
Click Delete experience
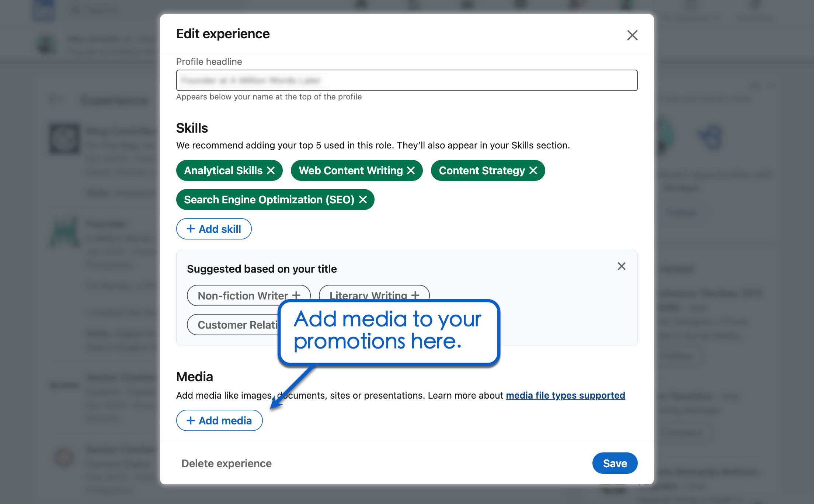[226, 463]
